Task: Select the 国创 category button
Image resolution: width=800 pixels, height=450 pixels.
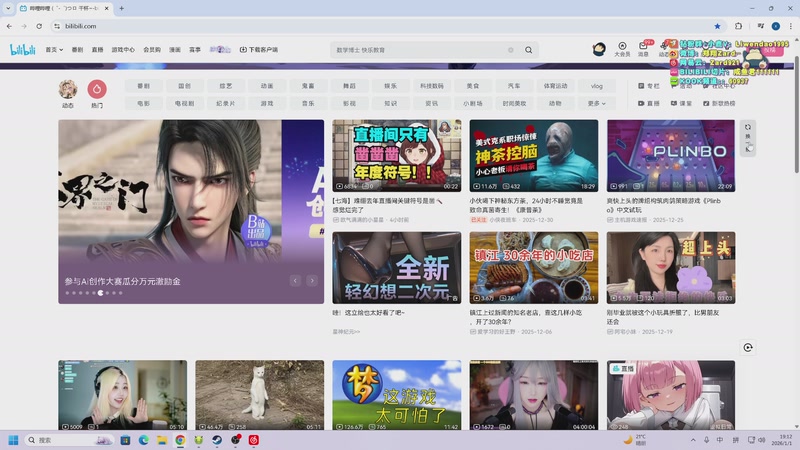Action: click(x=185, y=86)
